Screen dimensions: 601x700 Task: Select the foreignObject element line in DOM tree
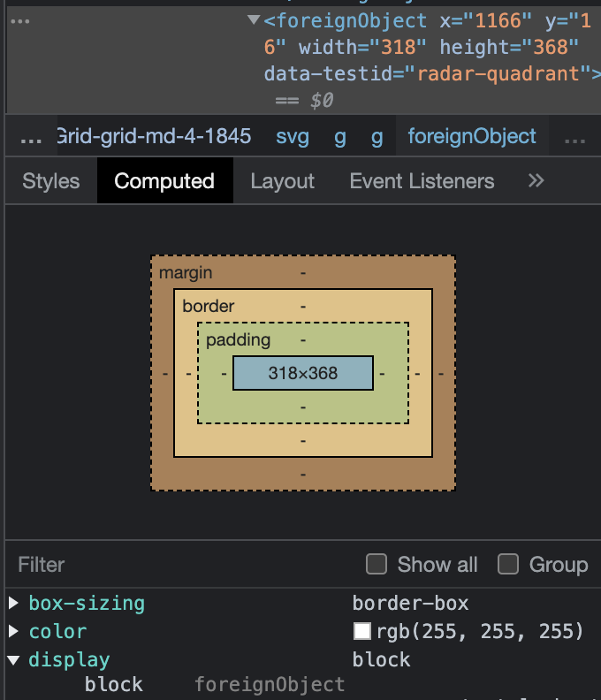(303, 60)
